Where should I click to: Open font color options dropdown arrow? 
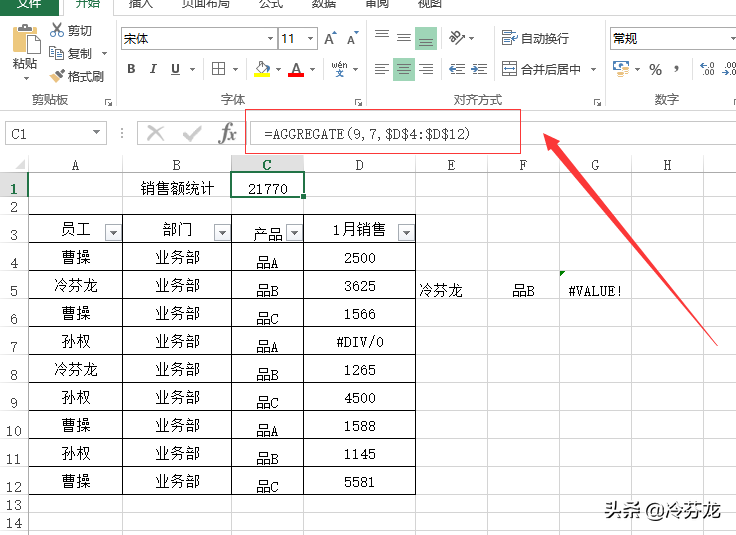coord(312,69)
